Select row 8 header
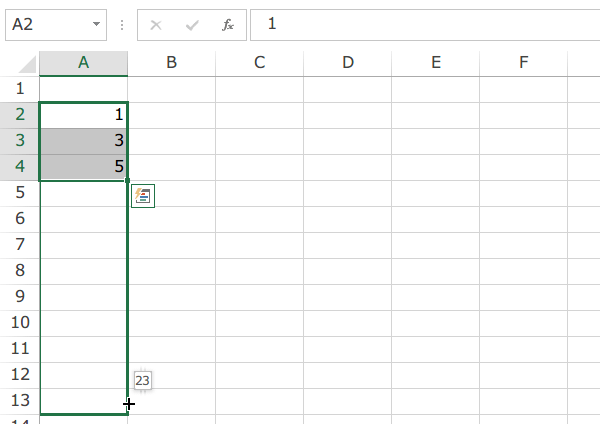This screenshot has height=424, width=600. click(20, 271)
